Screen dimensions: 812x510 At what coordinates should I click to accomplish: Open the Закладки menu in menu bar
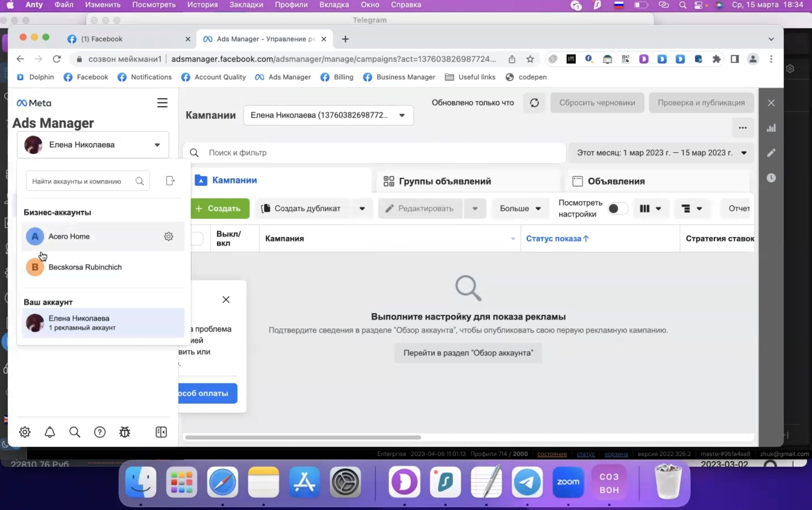pyautogui.click(x=246, y=5)
